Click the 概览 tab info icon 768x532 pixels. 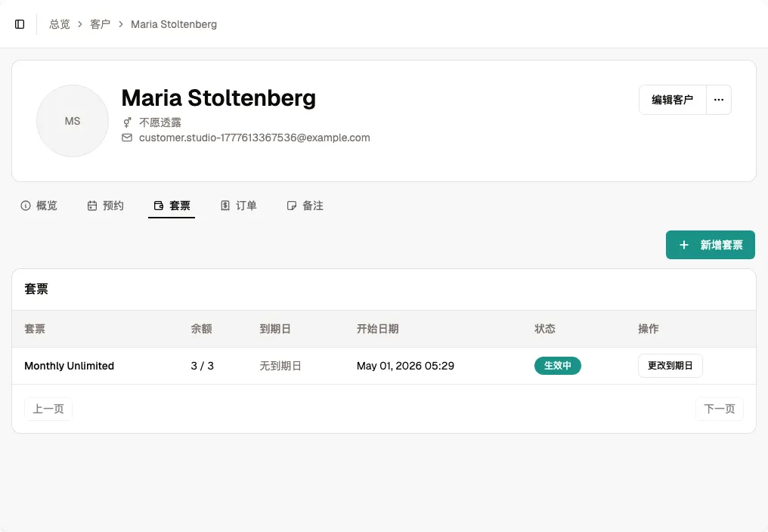click(26, 206)
